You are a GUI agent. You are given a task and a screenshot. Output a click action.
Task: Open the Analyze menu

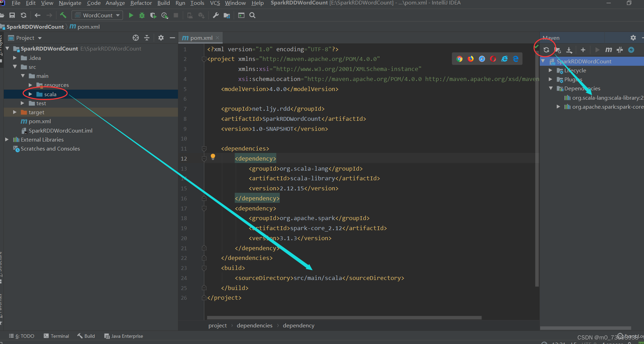pos(115,3)
